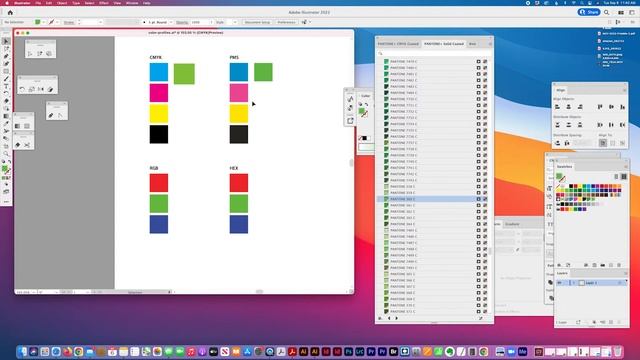Image resolution: width=640 pixels, height=360 pixels.
Task: Click Horizontal Distribute Right icon
Action: pos(622,125)
